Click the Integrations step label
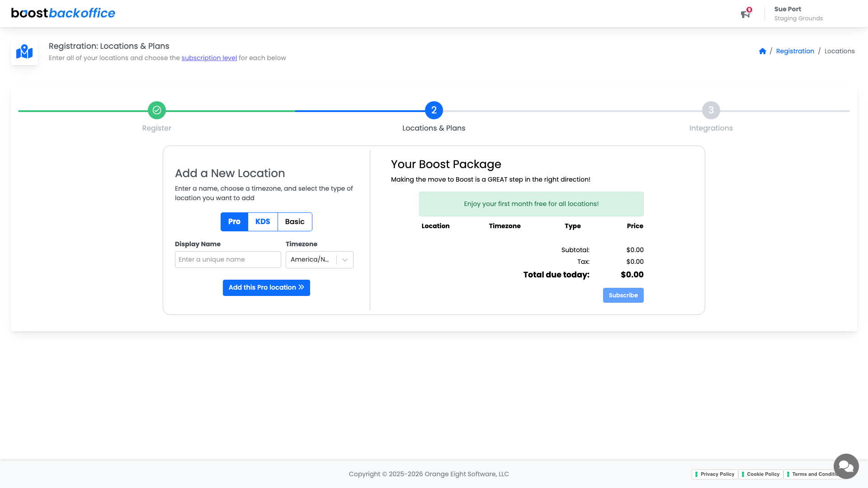 pyautogui.click(x=711, y=128)
